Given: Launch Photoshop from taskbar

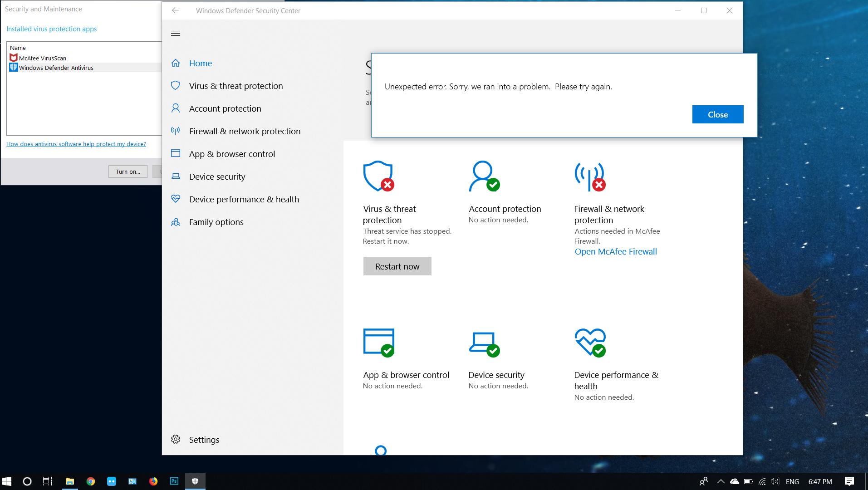Looking at the screenshot, I should pos(174,481).
